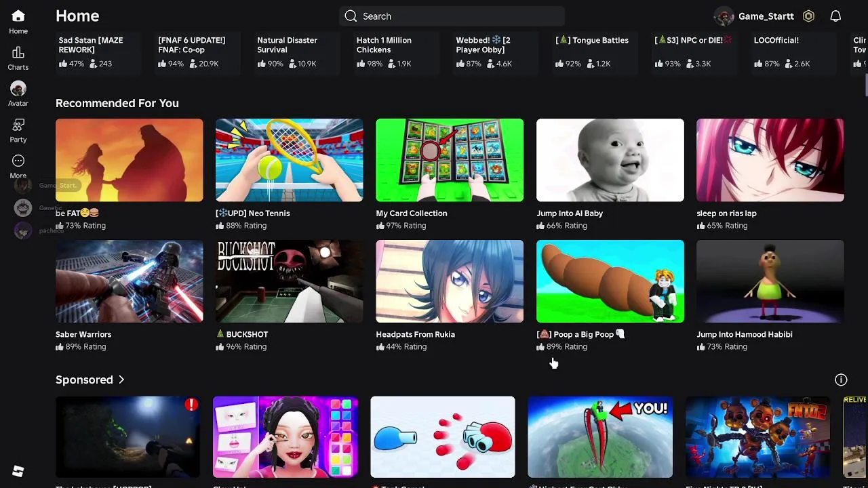Click the Sad Satan [MAZE REWORK] title
Viewport: 868px width, 488px height.
pos(91,45)
